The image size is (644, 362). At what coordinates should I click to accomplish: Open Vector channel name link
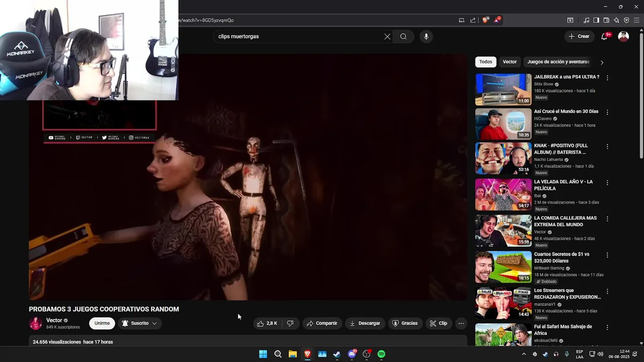(54, 320)
